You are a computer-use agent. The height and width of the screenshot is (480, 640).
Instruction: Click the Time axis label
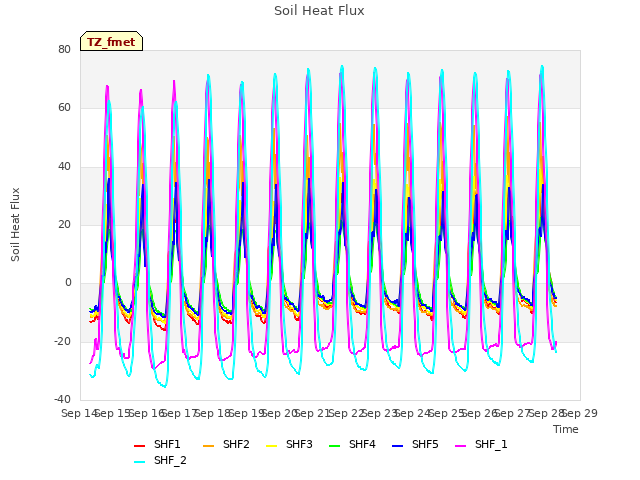coord(566,429)
